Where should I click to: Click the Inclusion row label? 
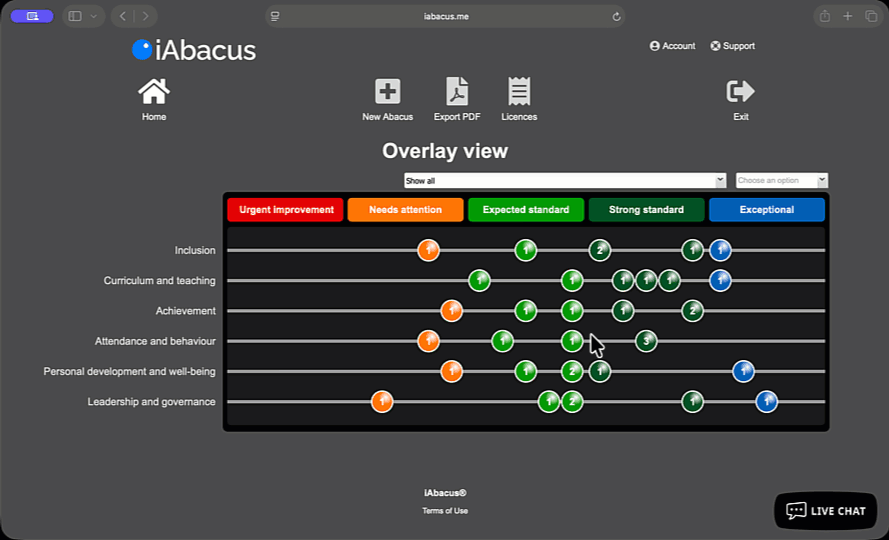pyautogui.click(x=195, y=250)
